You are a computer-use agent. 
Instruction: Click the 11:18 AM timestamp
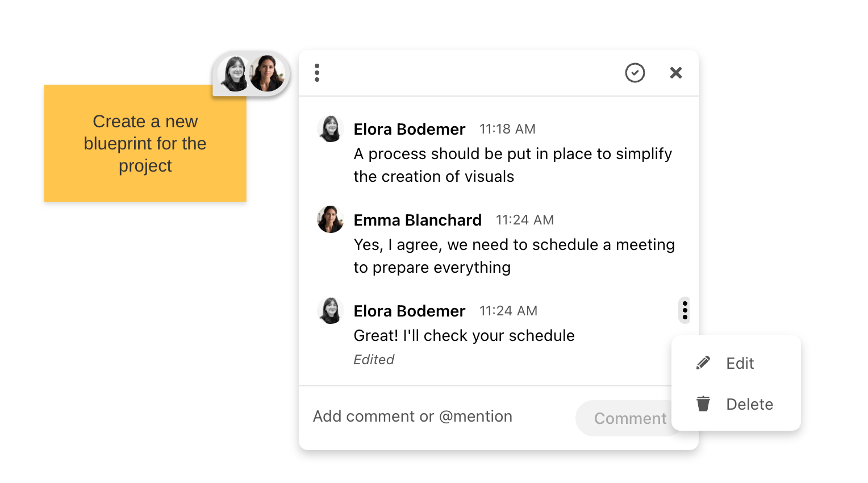coord(507,129)
